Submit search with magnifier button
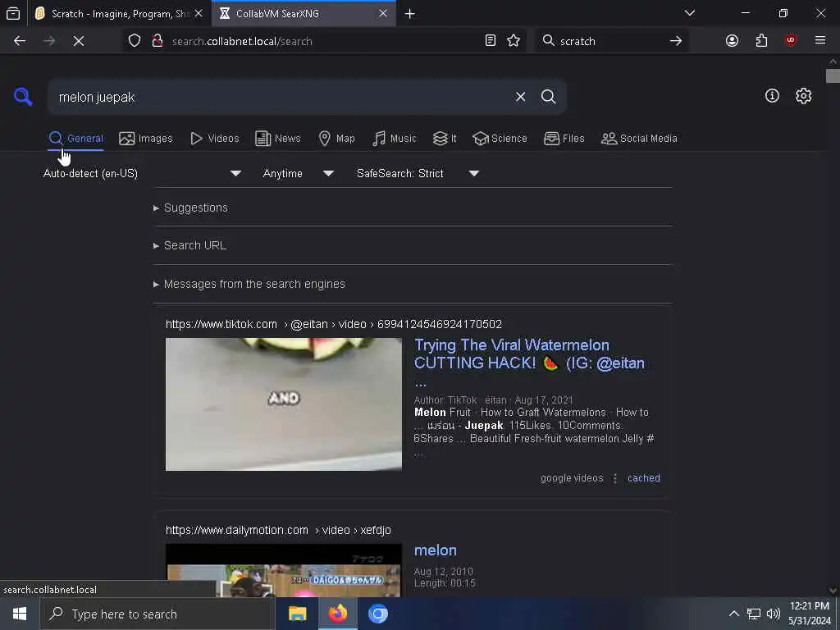Viewport: 840px width, 630px height. [x=548, y=97]
